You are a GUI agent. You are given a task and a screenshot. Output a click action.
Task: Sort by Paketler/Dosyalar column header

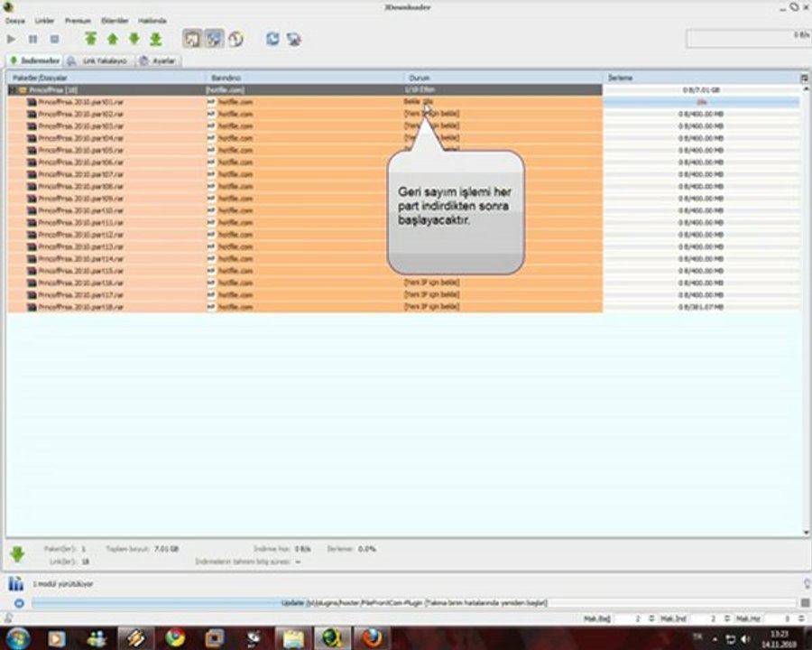tap(106, 78)
